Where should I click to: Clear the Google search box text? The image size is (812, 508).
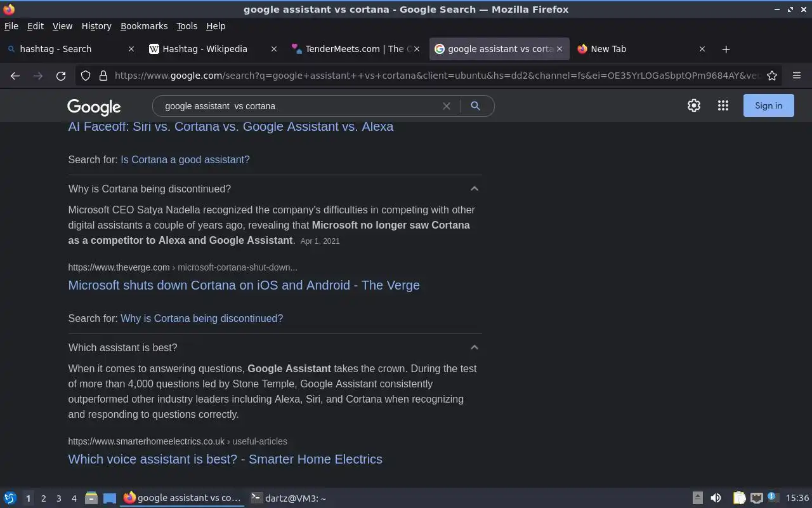point(447,106)
